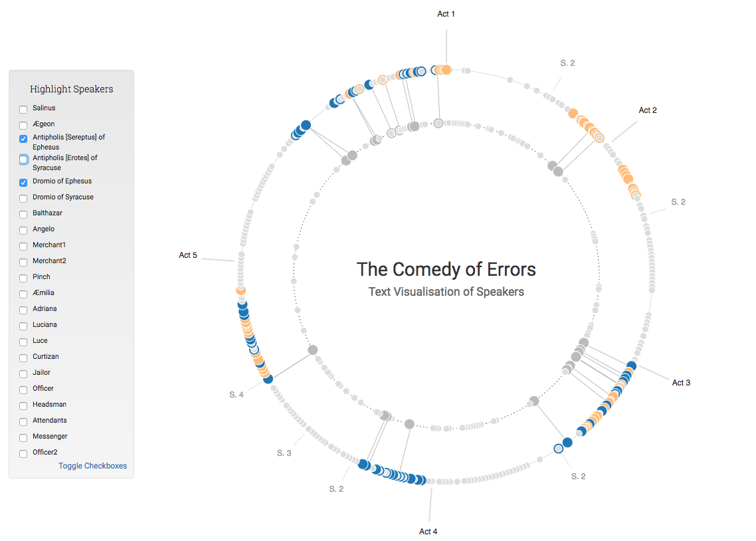Check the Messenger speaker checkbox
This screenshot has height=541, width=756.
(x=23, y=437)
